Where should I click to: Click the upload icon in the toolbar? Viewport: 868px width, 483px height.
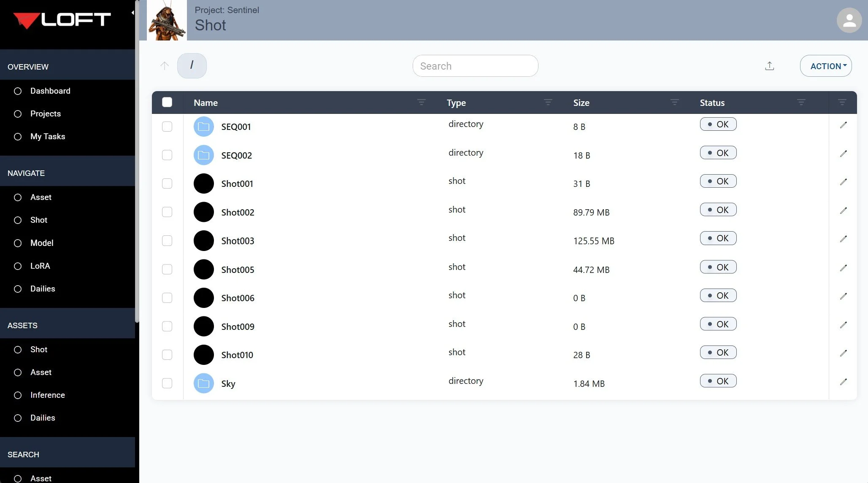pos(769,66)
